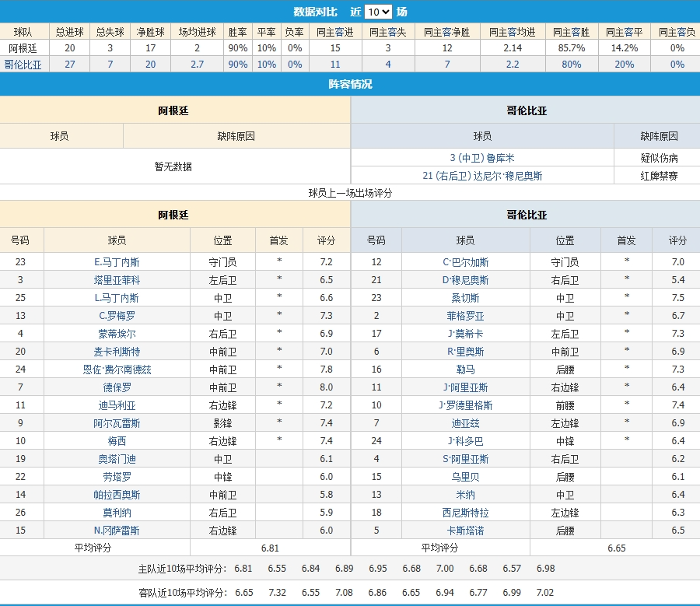Open player E.马丁内斯 profile link
The image size is (700, 606).
(117, 262)
